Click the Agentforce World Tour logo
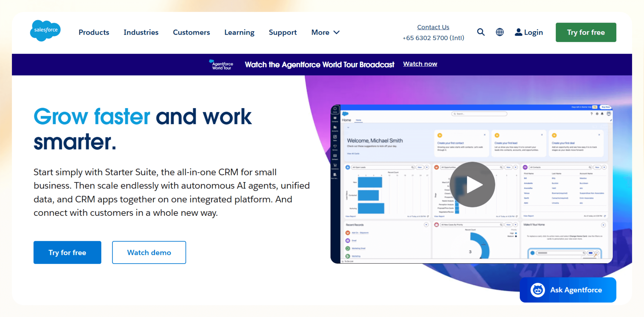 tap(221, 64)
